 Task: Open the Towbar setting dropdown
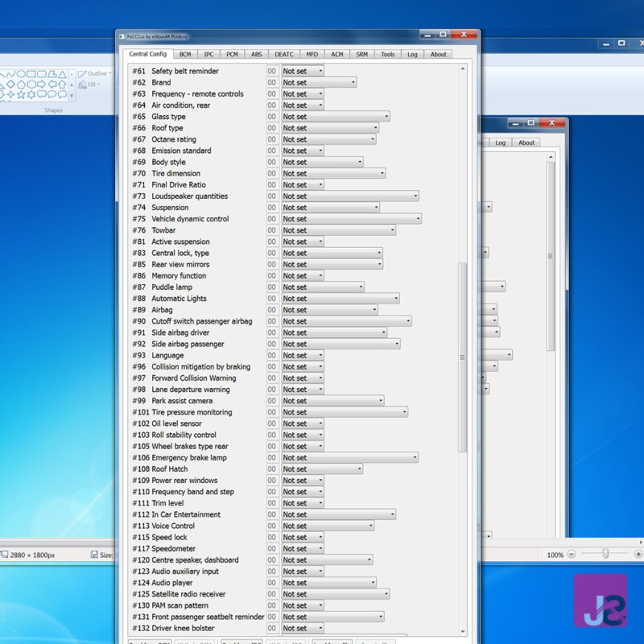[391, 230]
